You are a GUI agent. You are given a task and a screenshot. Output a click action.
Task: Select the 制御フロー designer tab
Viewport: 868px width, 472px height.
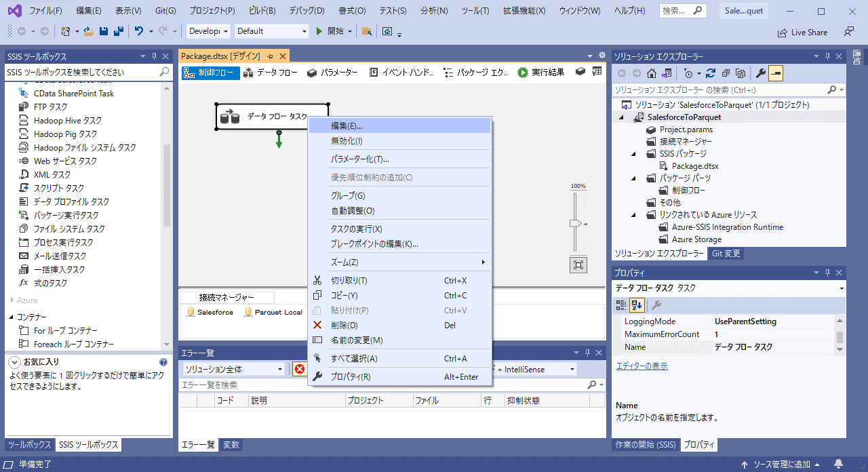click(211, 73)
